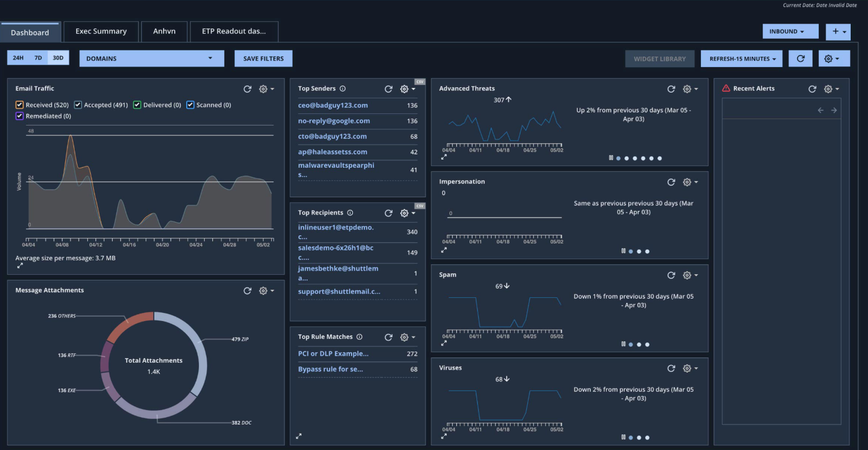Refresh the entire dashboard

tap(800, 58)
